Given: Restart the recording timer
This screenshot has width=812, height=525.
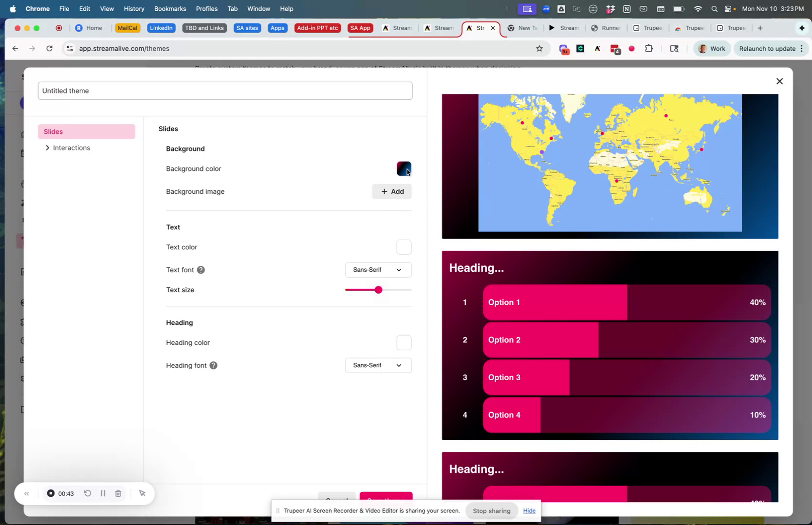Looking at the screenshot, I should (87, 493).
